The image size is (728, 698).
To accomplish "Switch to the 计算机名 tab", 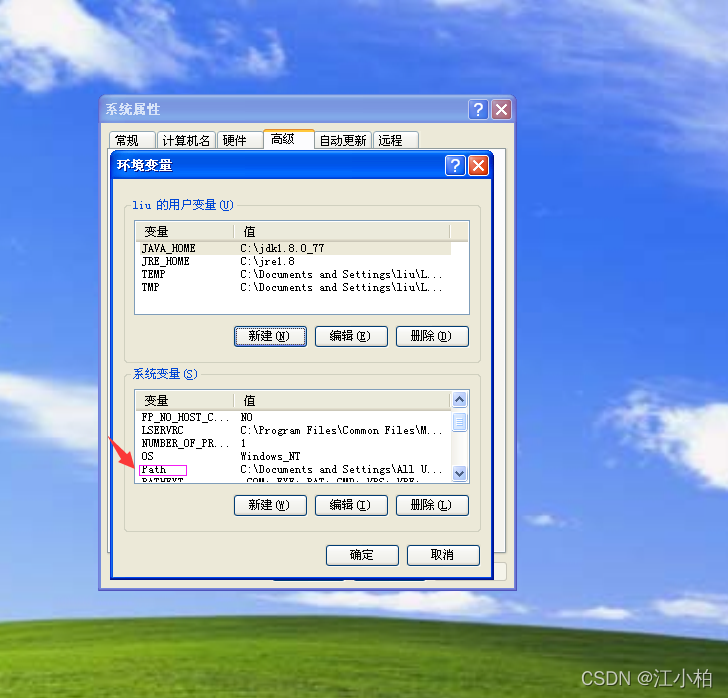I will tap(186, 140).
